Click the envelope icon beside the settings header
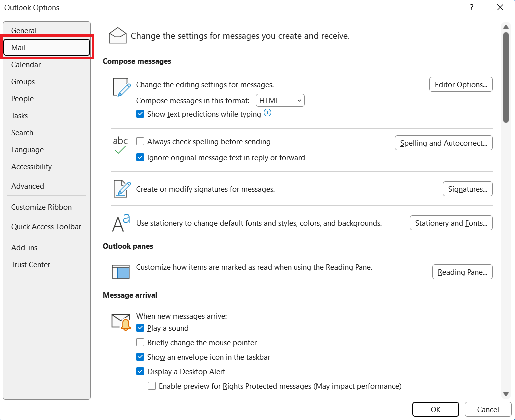This screenshot has width=515, height=420. (117, 36)
